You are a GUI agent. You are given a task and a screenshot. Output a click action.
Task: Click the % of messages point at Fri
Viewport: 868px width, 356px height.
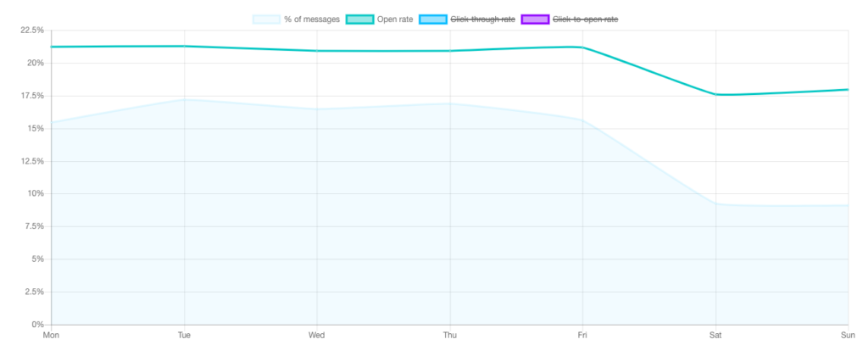pos(582,120)
